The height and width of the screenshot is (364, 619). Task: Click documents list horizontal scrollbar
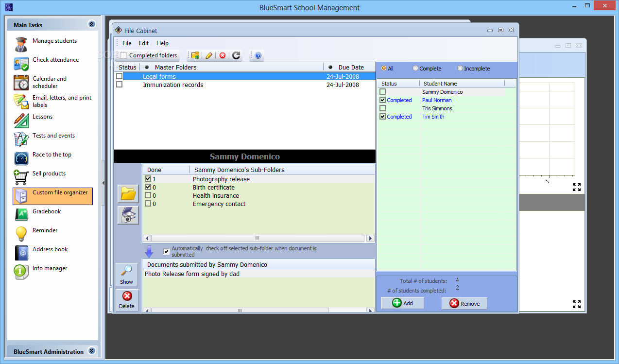241,310
